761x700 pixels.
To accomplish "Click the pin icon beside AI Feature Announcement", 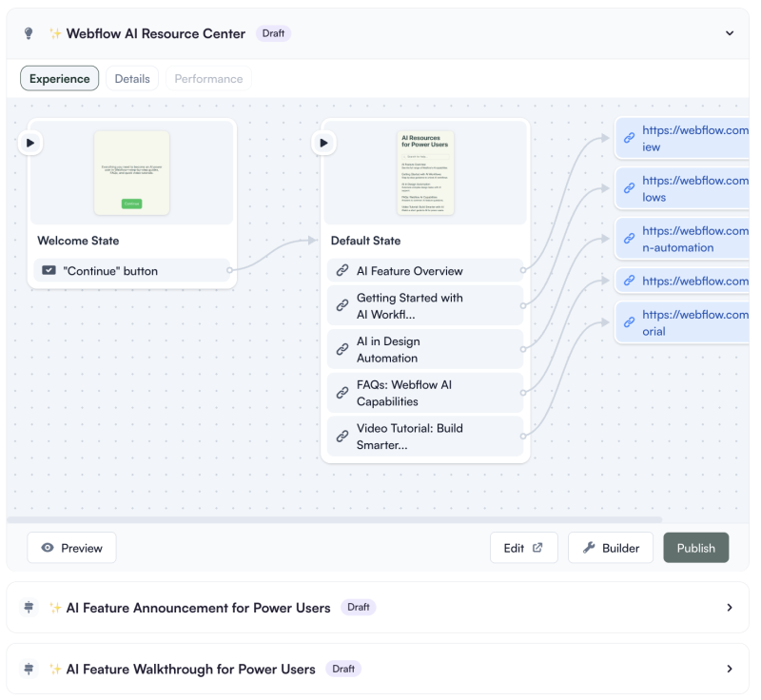I will click(29, 607).
